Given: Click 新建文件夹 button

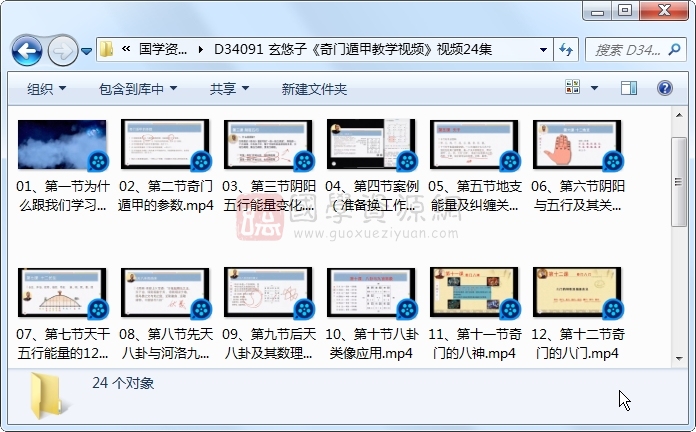Looking at the screenshot, I should [314, 89].
